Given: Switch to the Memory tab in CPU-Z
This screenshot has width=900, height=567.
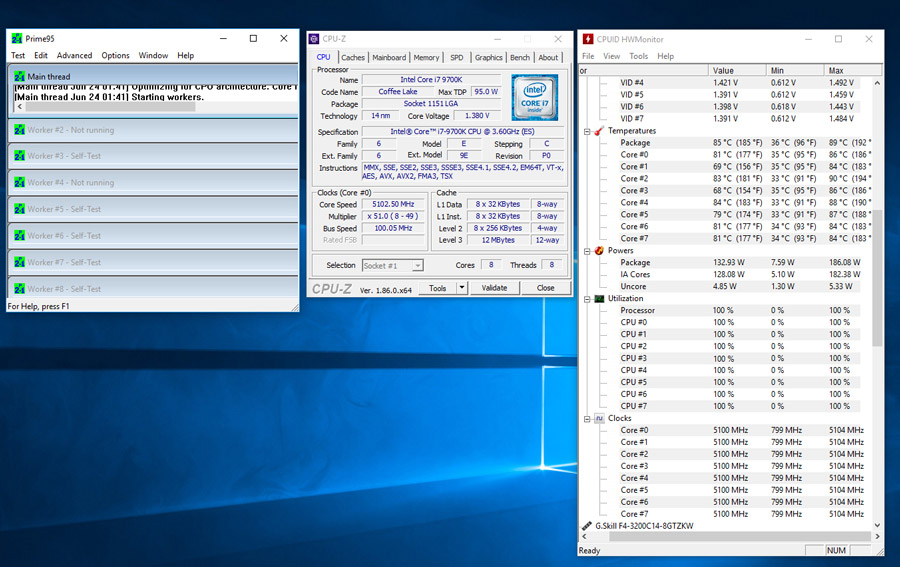Looking at the screenshot, I should pyautogui.click(x=426, y=57).
